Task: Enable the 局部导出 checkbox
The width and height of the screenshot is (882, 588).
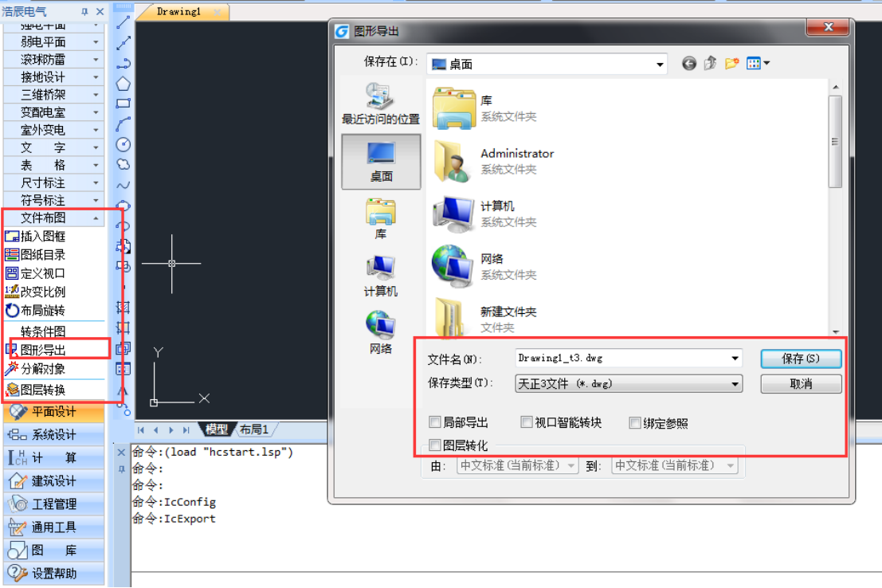Action: click(435, 422)
